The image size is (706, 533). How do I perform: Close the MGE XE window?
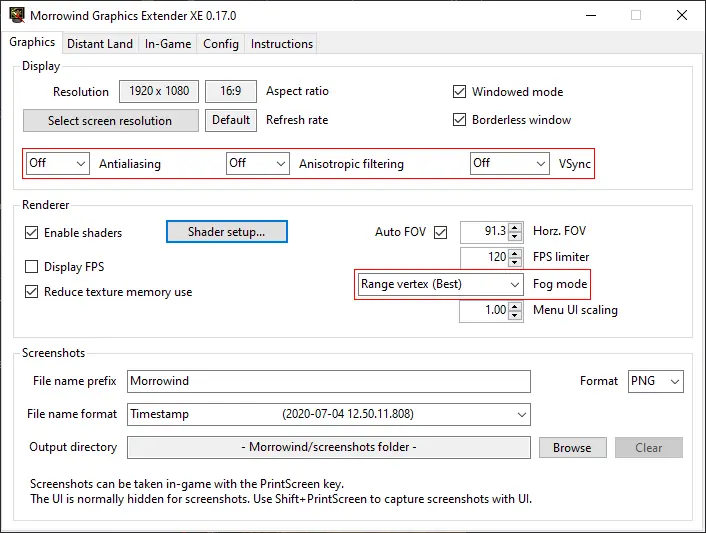point(682,15)
